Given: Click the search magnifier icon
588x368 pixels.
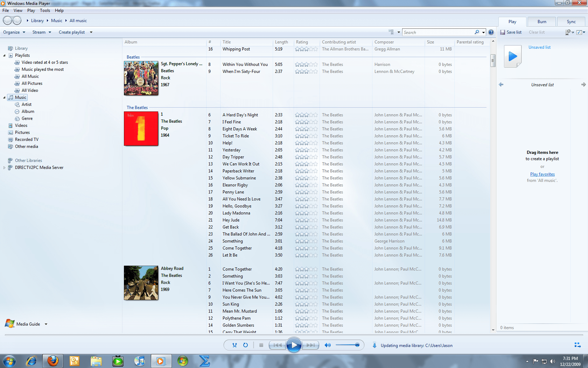Looking at the screenshot, I should [x=477, y=32].
